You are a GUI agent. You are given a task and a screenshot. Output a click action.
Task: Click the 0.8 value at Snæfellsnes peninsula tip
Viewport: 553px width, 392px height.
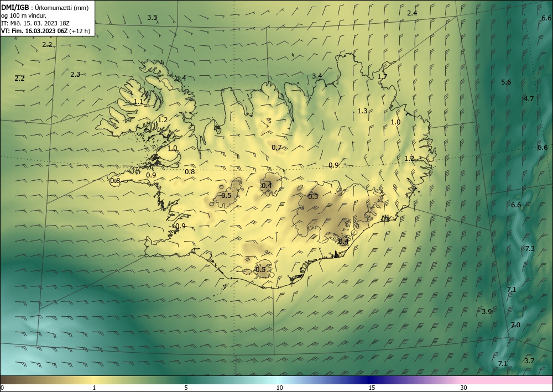click(x=116, y=181)
